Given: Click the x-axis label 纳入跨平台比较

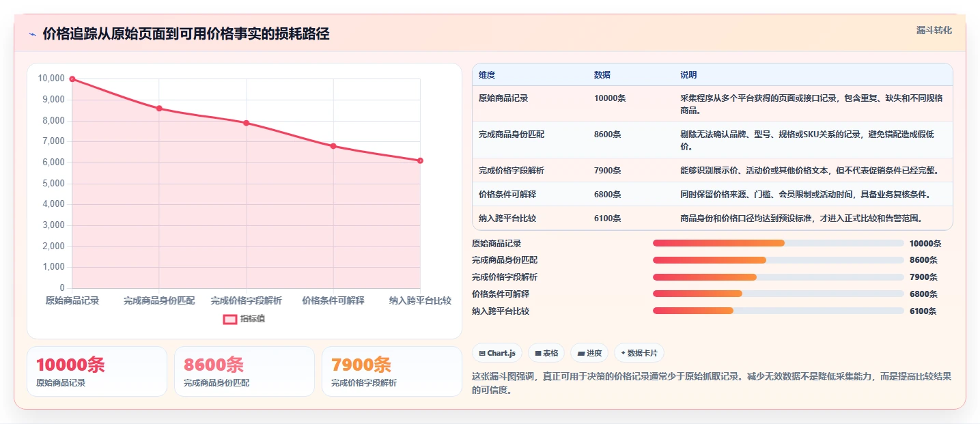Looking at the screenshot, I should 420,300.
